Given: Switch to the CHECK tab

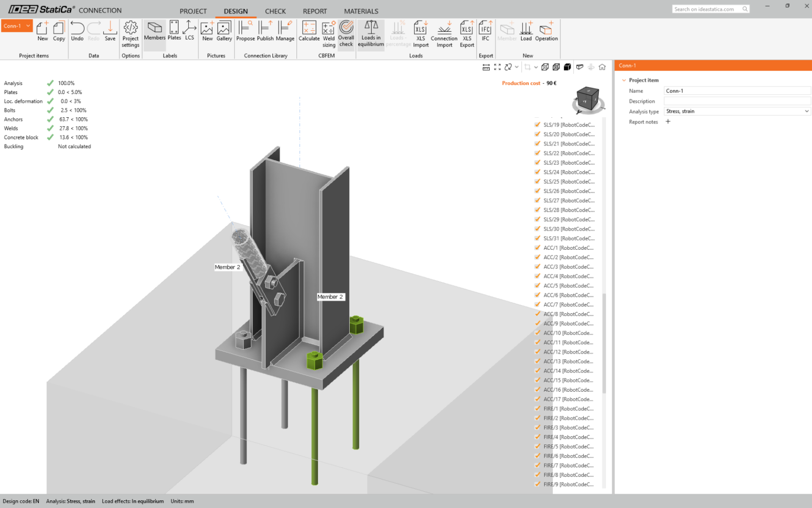Looking at the screenshot, I should [x=275, y=11].
